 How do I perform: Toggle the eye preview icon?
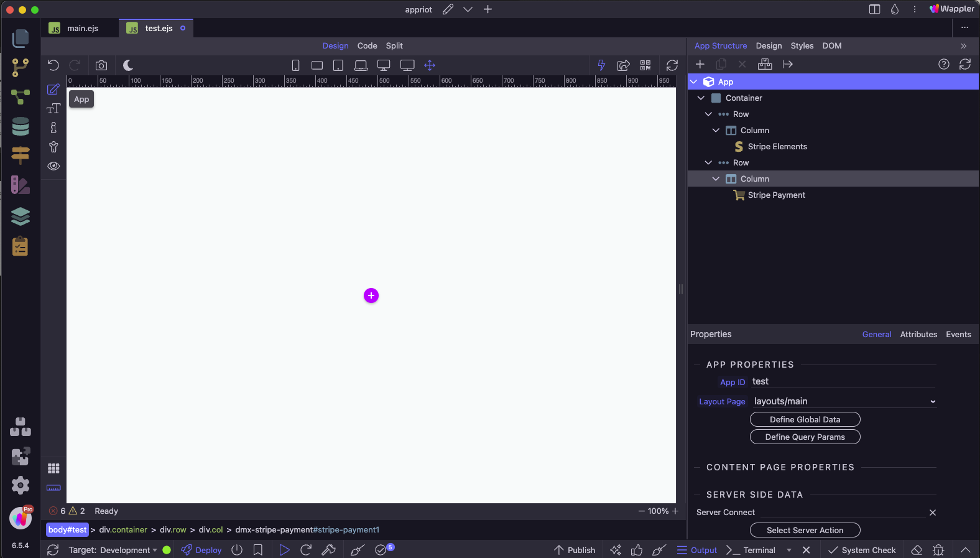point(53,166)
